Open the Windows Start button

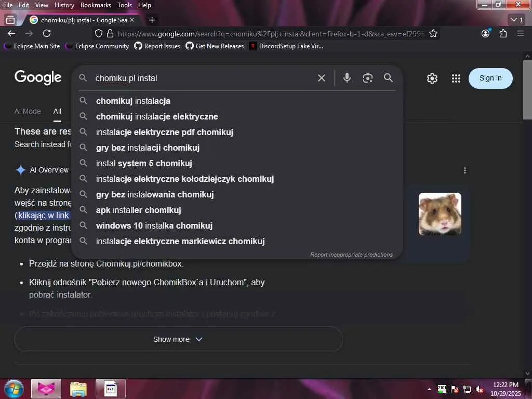point(14,389)
